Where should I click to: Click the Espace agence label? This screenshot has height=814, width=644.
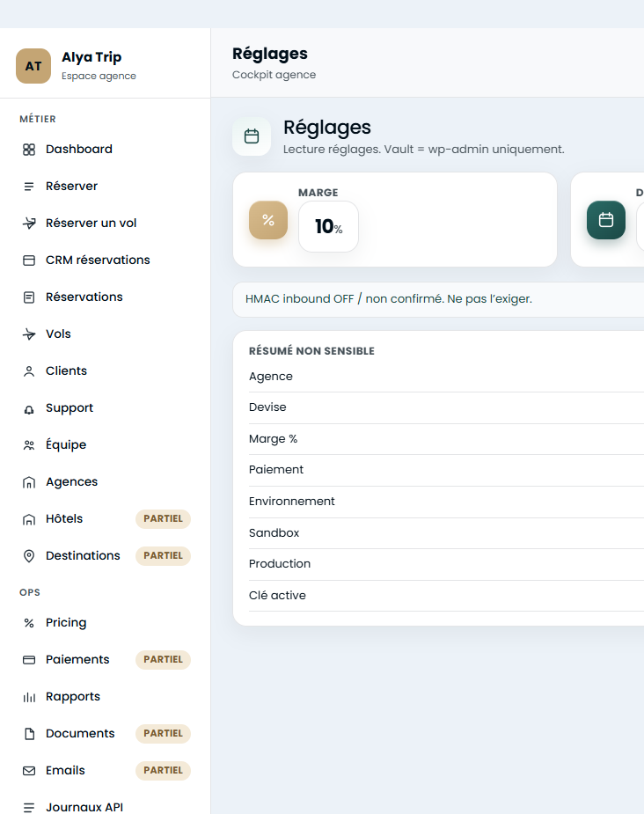[x=99, y=77]
